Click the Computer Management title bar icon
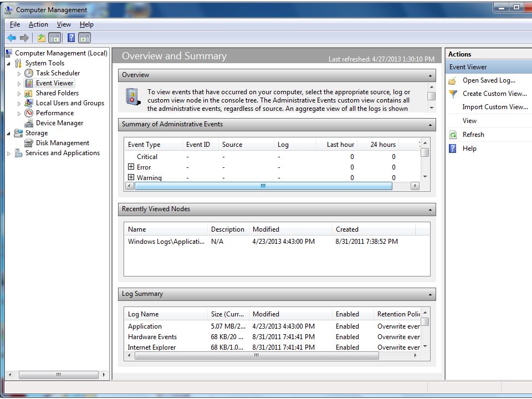Image resolution: width=532 pixels, height=399 pixels. (9, 10)
